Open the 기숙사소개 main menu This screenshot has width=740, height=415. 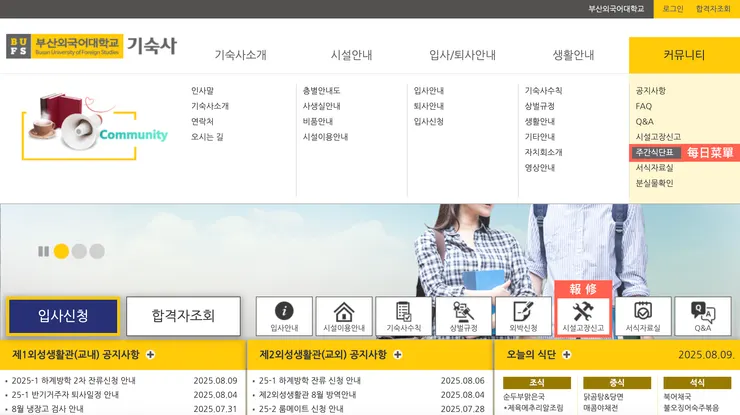[x=241, y=55]
